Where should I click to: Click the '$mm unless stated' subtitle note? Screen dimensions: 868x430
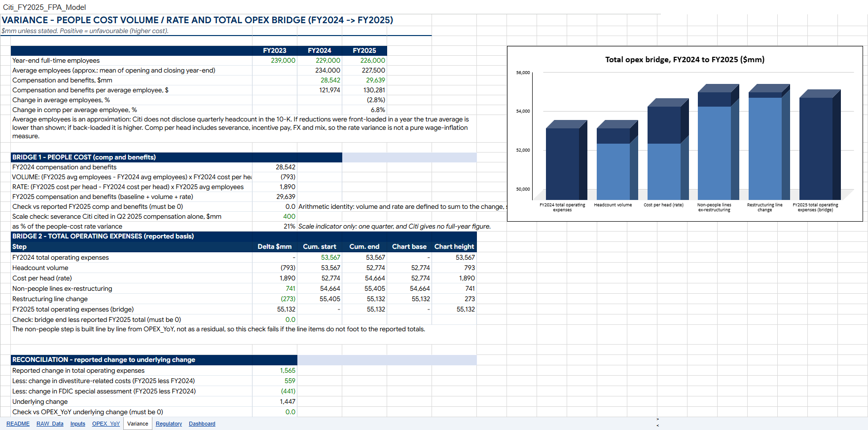click(85, 31)
